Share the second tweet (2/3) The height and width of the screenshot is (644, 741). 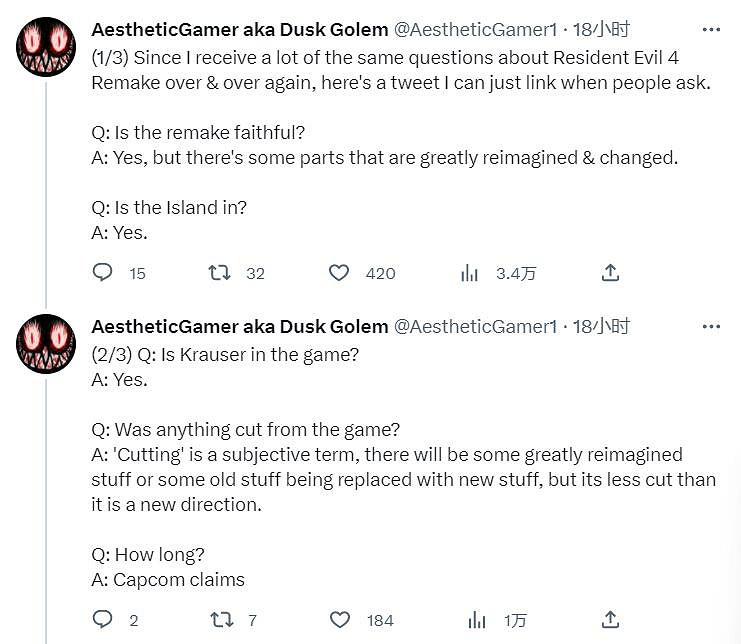click(x=611, y=620)
